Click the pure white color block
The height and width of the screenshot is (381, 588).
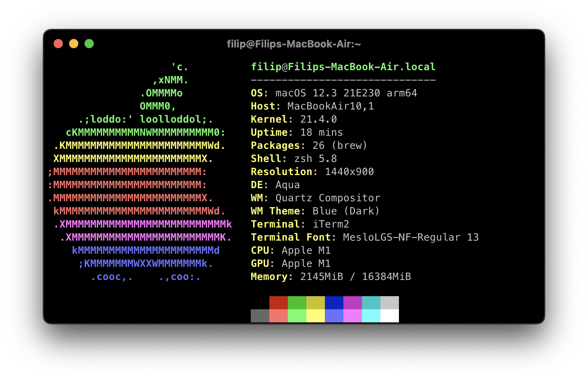(x=390, y=316)
